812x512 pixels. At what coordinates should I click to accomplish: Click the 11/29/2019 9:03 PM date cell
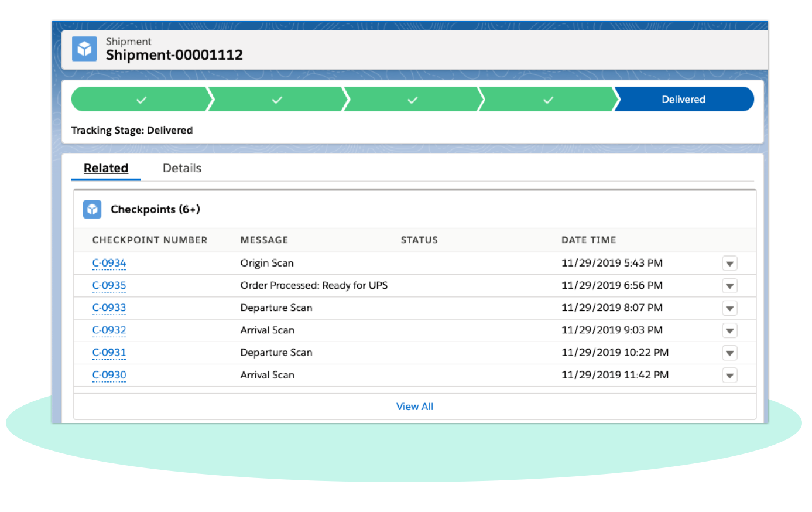[612, 330]
